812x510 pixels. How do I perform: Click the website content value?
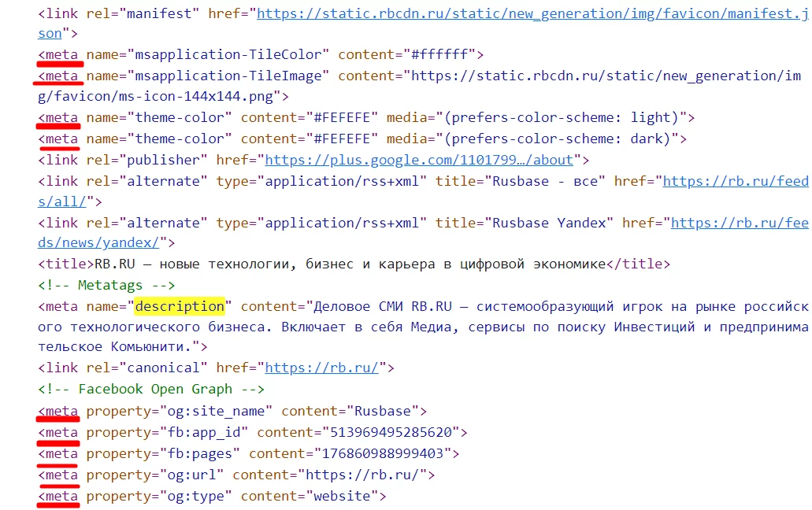[342, 497]
